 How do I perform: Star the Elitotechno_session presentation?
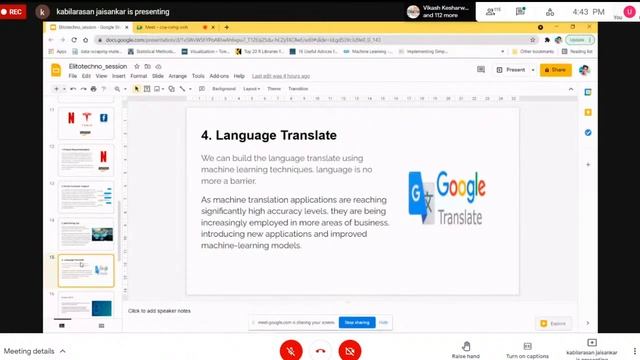coord(137,66)
